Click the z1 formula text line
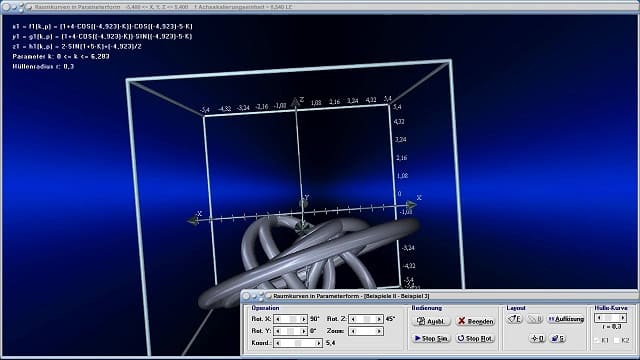The image size is (640, 360). click(77, 47)
